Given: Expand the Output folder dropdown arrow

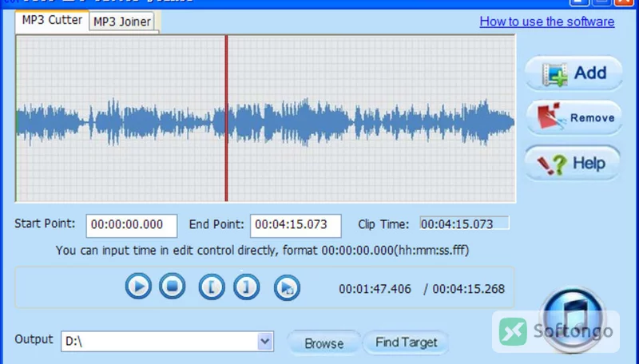Looking at the screenshot, I should pyautogui.click(x=265, y=341).
